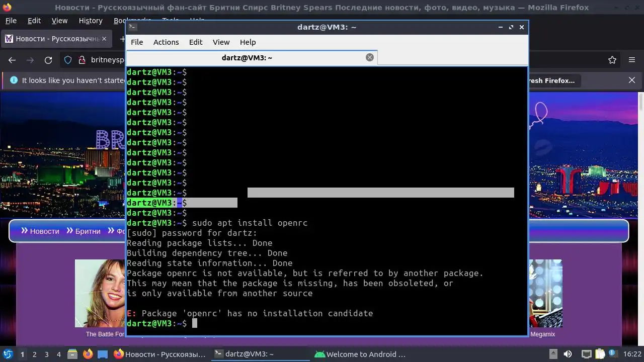This screenshot has width=644, height=362.
Task: Click the 16:22 clock in the taskbar
Action: [632, 354]
